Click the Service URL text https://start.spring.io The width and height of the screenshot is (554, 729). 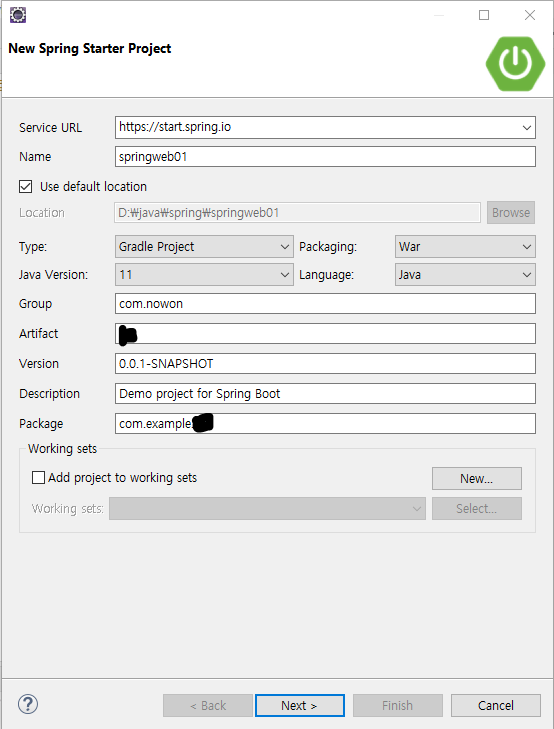coord(175,126)
